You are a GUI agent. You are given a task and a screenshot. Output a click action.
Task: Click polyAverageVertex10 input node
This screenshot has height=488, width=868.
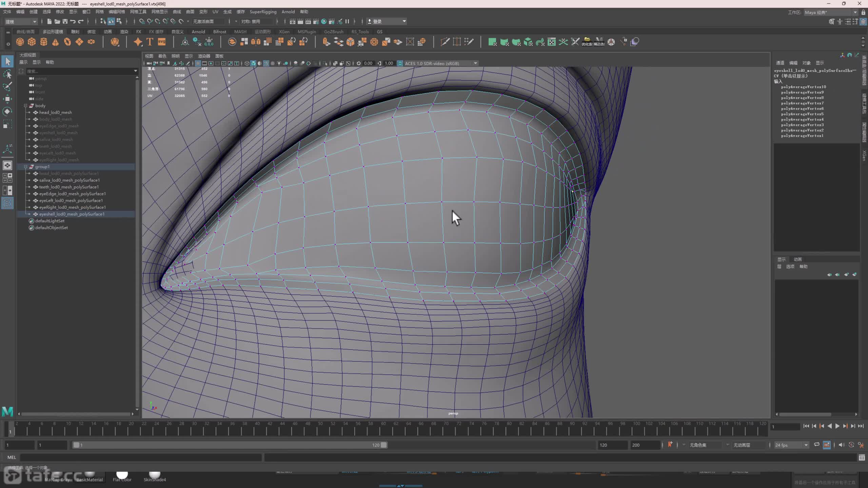(803, 87)
